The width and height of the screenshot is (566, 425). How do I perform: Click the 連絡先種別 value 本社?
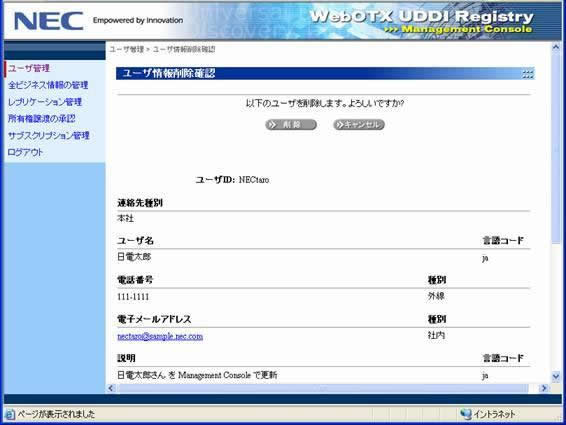[126, 218]
